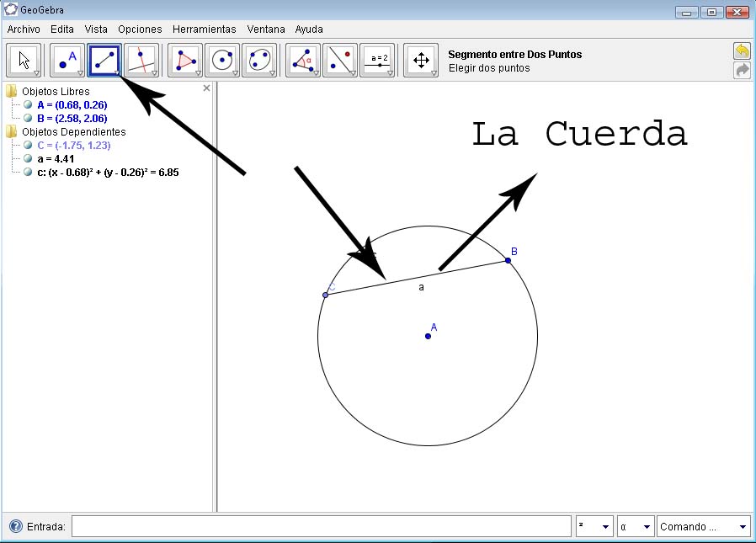Screen dimensions: 756x543
Task: Select the Circle with Center tool
Action: pyautogui.click(x=222, y=59)
